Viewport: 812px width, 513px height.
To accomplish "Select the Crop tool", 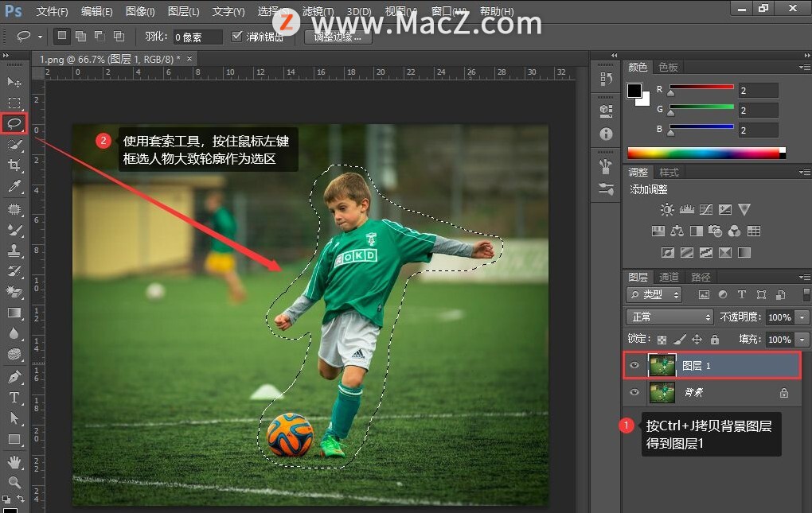I will tap(14, 165).
